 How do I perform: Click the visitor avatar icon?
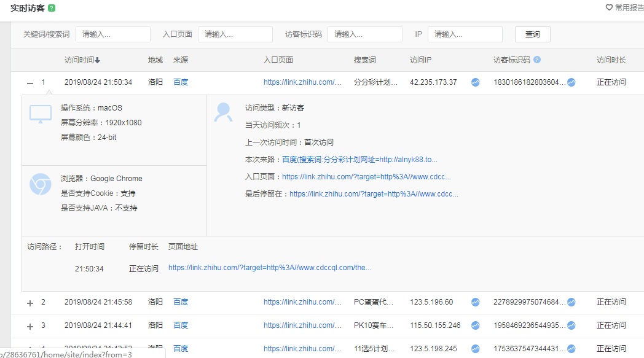click(224, 112)
